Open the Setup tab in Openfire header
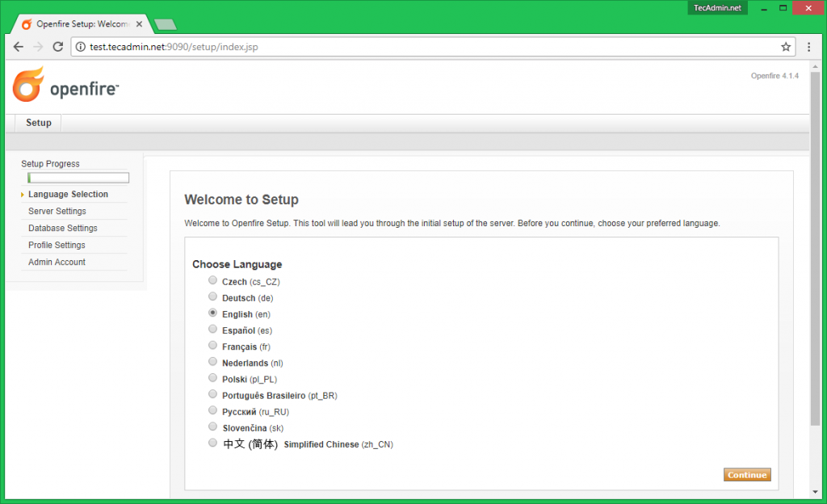The image size is (827, 504). point(38,123)
